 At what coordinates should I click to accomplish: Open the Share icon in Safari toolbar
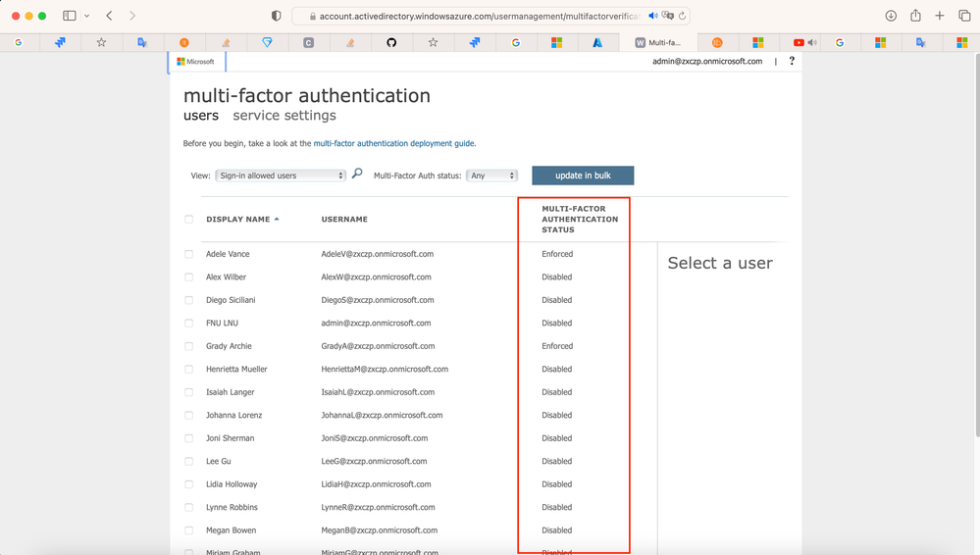[915, 16]
